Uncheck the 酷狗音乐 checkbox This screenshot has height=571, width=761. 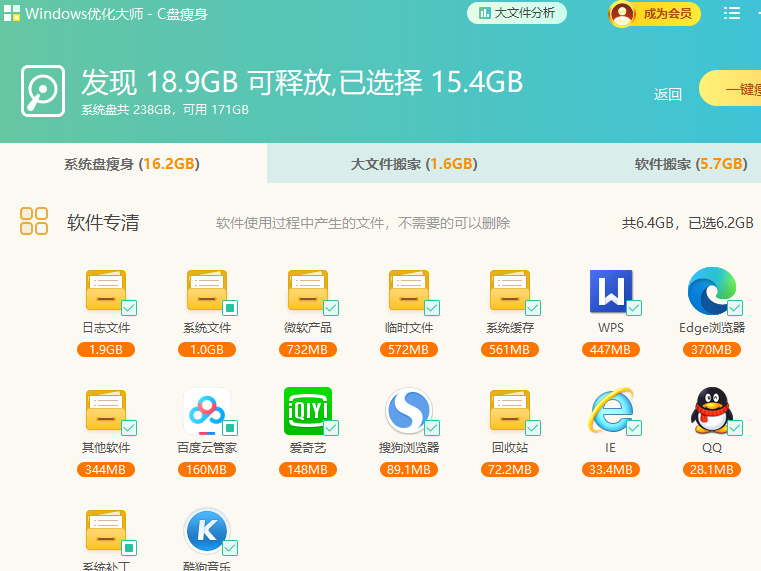pyautogui.click(x=230, y=548)
